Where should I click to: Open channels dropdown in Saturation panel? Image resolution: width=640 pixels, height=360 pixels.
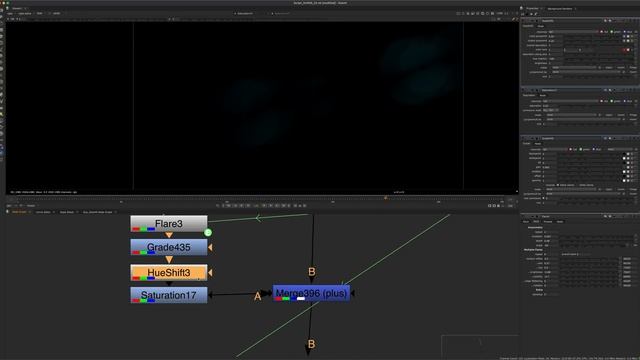[x=571, y=101]
